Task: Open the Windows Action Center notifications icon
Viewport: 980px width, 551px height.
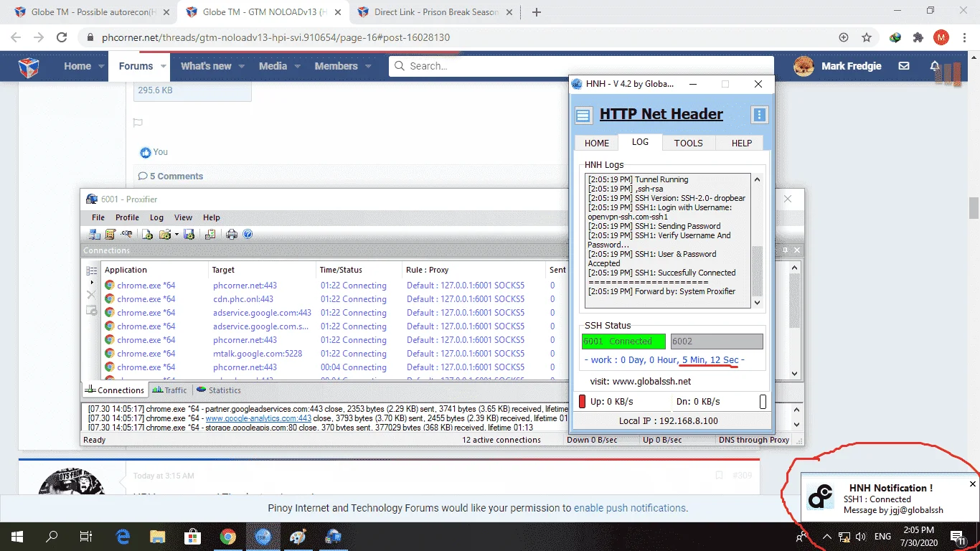Action: (957, 536)
